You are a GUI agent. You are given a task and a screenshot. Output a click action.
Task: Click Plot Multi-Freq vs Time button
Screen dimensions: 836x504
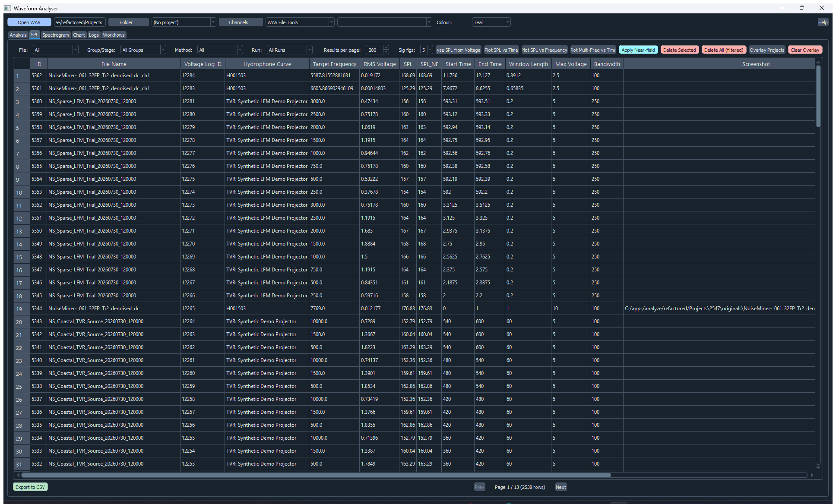pyautogui.click(x=593, y=50)
